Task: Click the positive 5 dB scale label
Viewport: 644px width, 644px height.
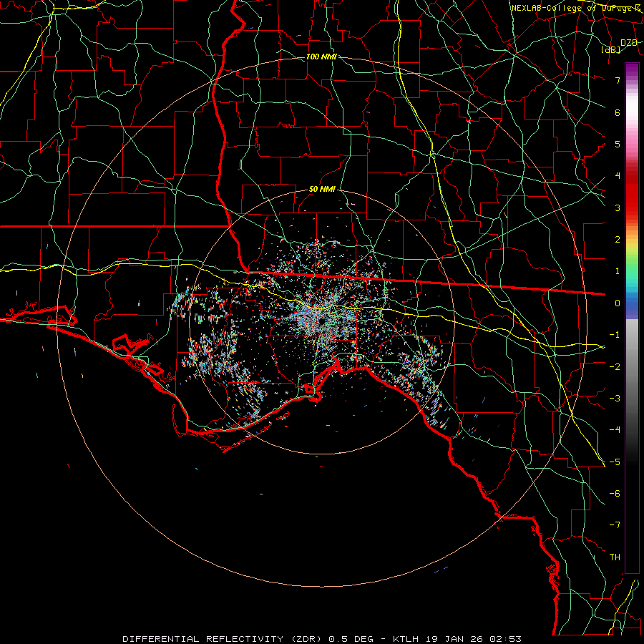Action: (x=618, y=144)
